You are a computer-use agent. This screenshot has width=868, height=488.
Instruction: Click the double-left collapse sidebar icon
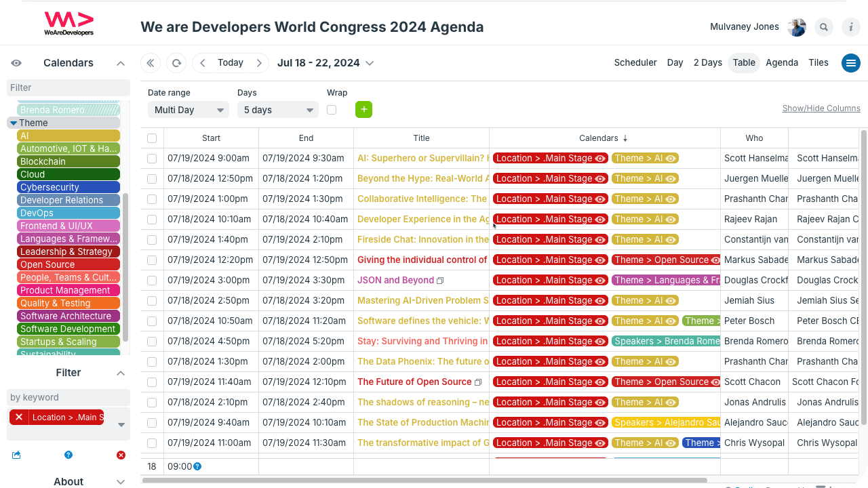[151, 63]
